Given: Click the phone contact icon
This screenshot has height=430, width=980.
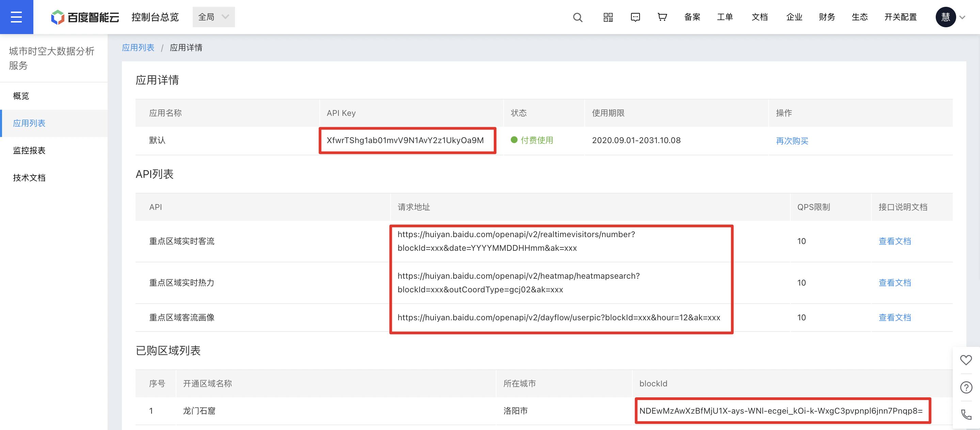Looking at the screenshot, I should (x=966, y=414).
